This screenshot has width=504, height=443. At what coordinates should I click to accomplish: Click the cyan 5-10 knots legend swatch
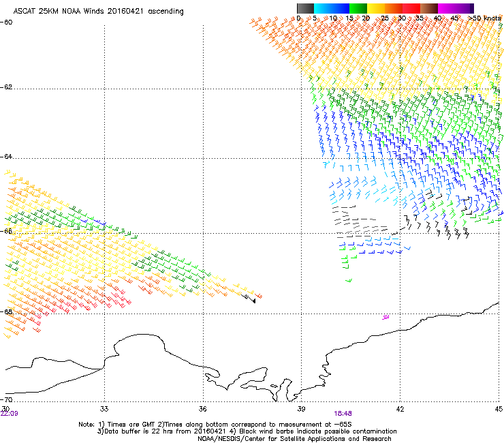pos(323,8)
